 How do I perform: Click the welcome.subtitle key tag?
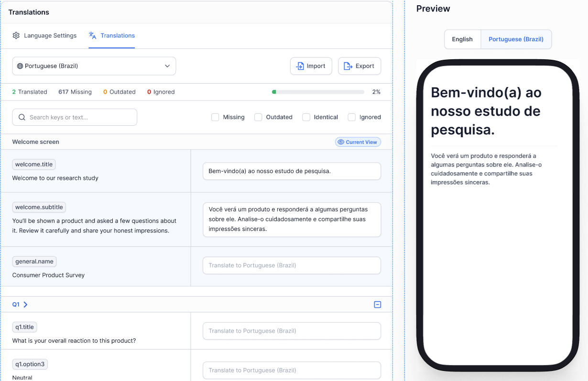39,207
